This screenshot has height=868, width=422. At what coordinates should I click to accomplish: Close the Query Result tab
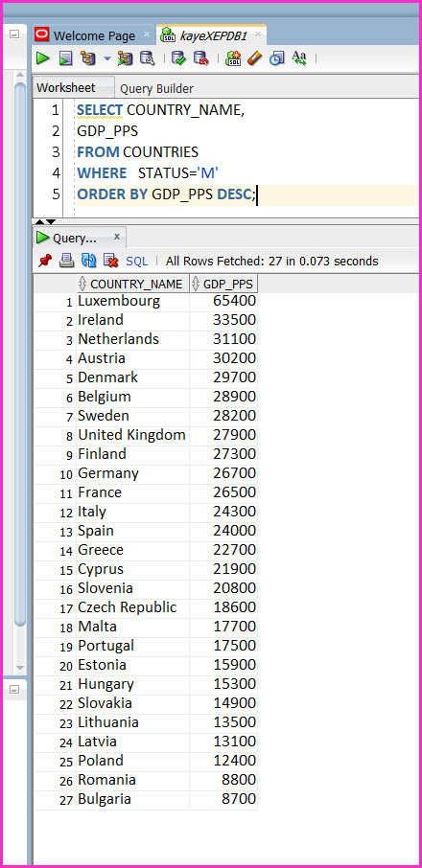coord(117,237)
